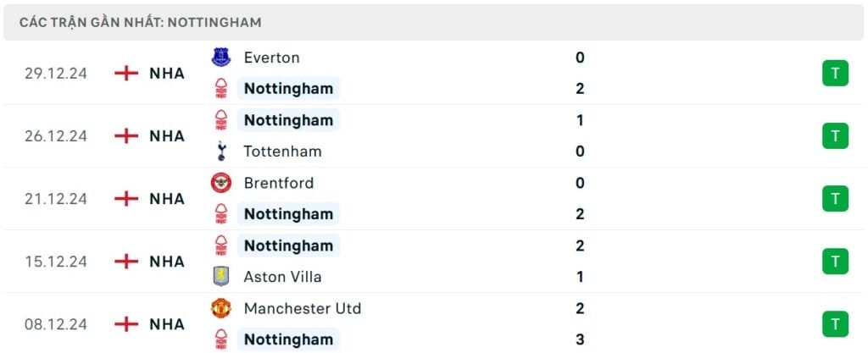Click the 08.12.24 match date
Viewport: 868px width, 353px height.
click(56, 323)
